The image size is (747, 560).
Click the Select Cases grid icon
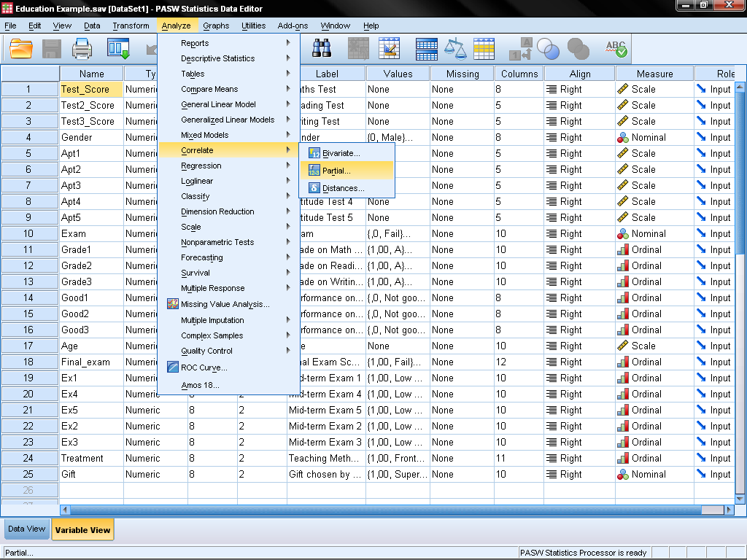click(484, 49)
